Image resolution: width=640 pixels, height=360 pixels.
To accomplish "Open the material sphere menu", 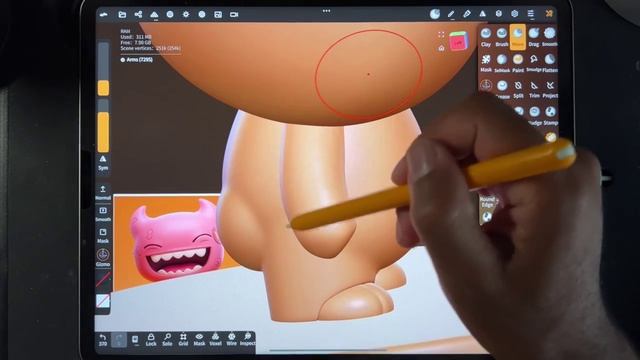I will (x=170, y=14).
